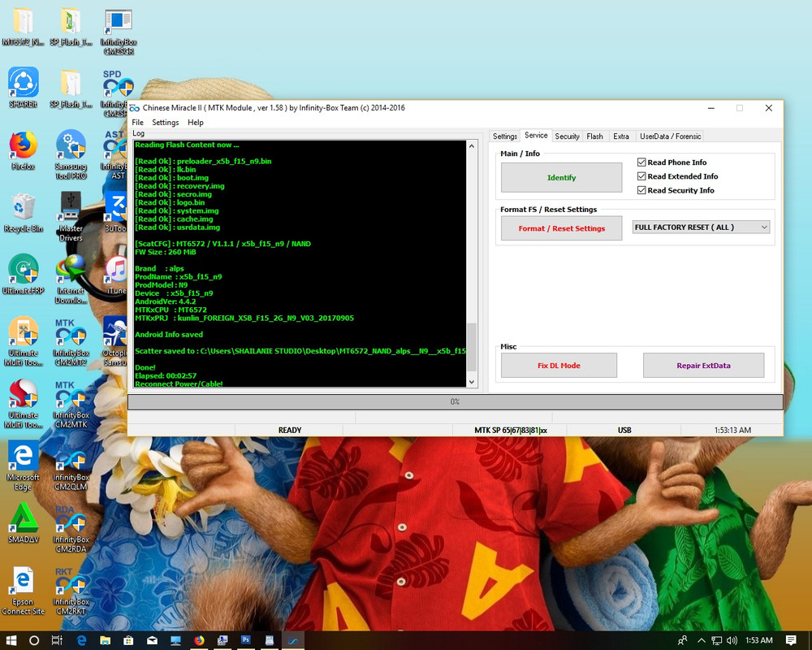
Task: Launch Internet Download Manager shortcut
Action: coord(71,279)
